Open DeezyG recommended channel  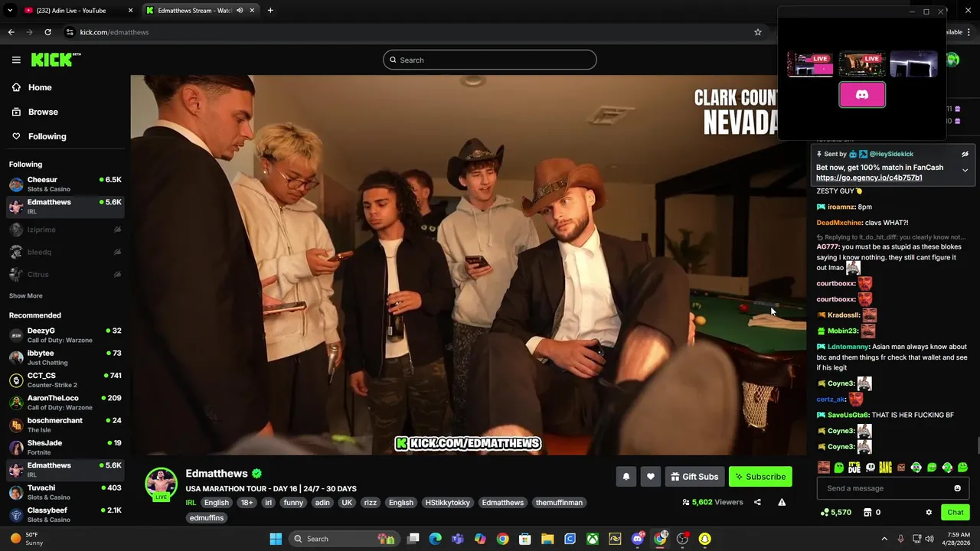tap(65, 335)
